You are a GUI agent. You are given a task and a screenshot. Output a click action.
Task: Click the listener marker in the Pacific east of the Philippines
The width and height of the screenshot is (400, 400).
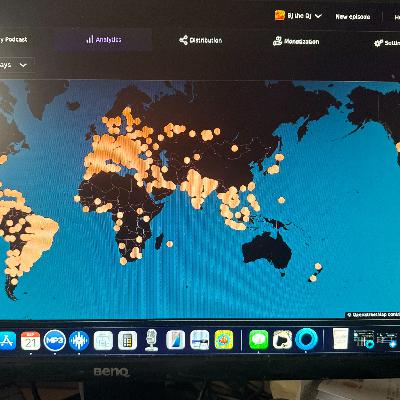(281, 200)
